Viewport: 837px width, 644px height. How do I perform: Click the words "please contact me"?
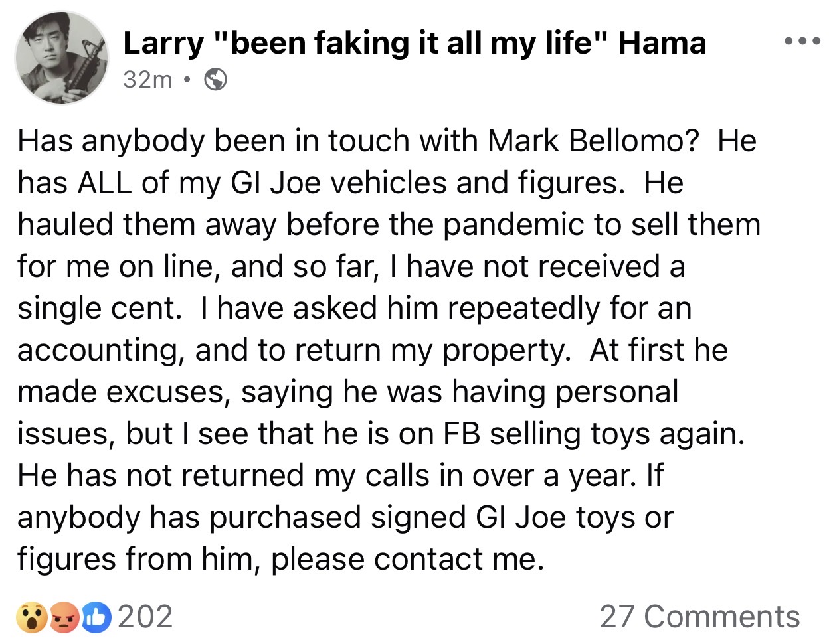pos(407,560)
